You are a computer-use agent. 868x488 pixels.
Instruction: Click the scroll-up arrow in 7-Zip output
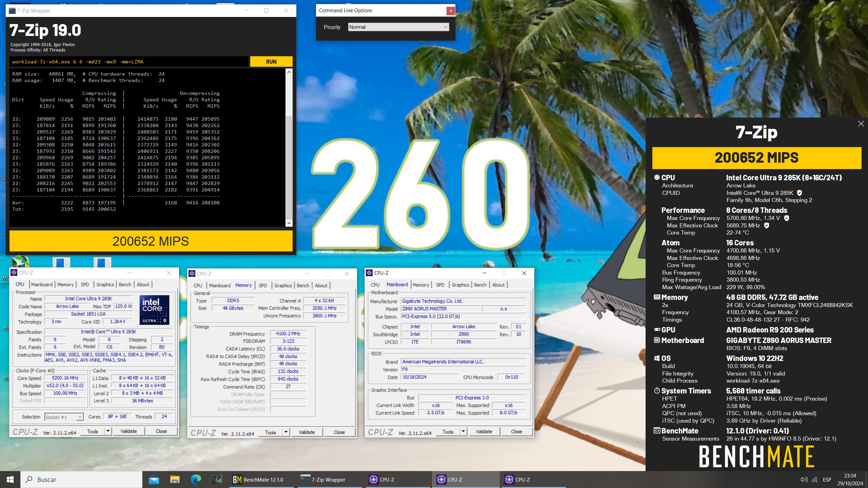[289, 72]
